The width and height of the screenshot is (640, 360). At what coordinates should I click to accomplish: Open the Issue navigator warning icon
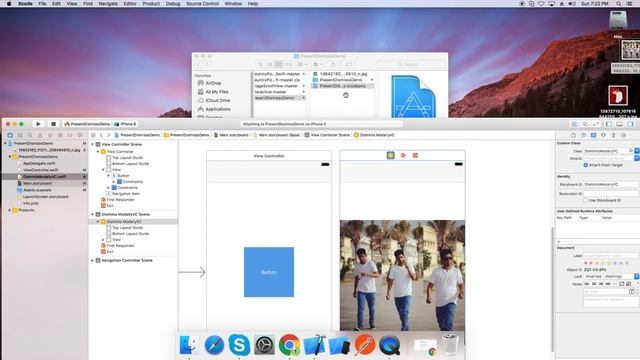(x=40, y=135)
